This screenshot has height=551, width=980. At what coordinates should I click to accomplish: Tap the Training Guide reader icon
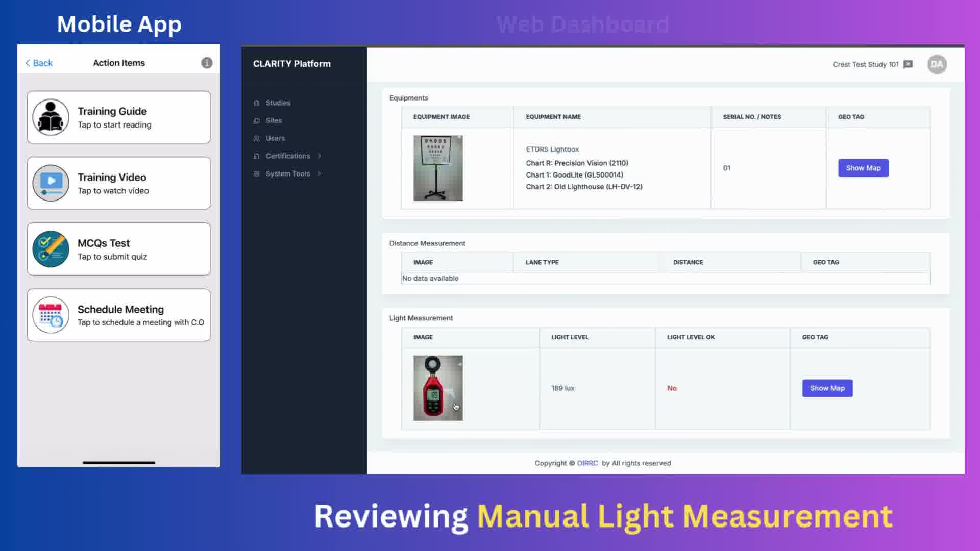click(x=51, y=117)
